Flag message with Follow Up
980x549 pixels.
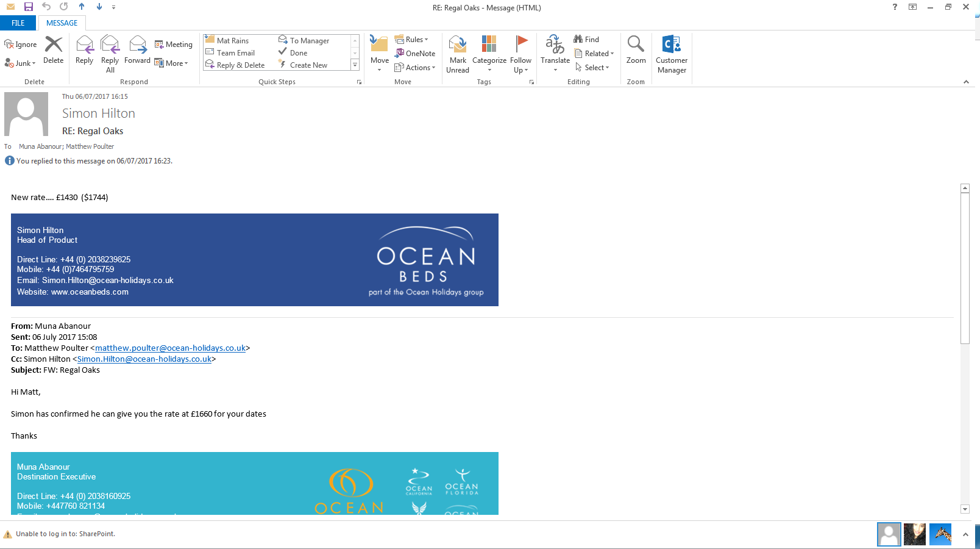pyautogui.click(x=521, y=54)
